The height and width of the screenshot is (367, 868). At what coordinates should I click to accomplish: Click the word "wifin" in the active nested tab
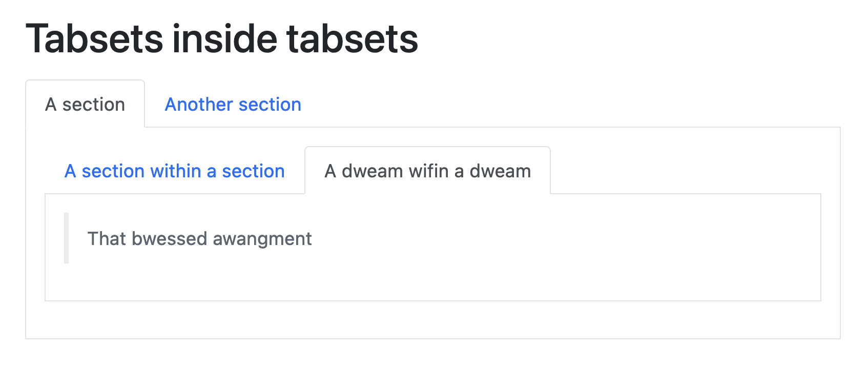click(x=428, y=171)
